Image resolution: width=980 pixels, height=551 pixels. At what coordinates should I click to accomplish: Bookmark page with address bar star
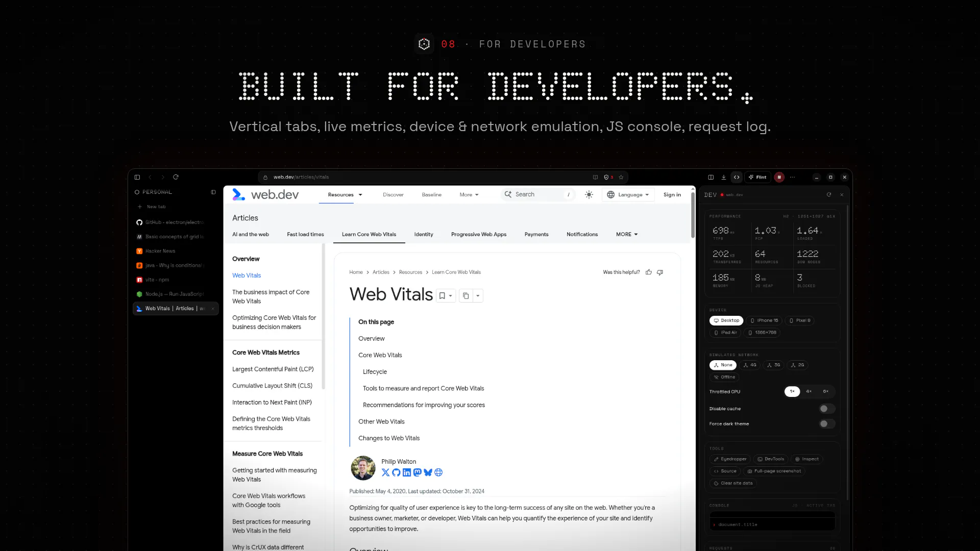coord(621,177)
